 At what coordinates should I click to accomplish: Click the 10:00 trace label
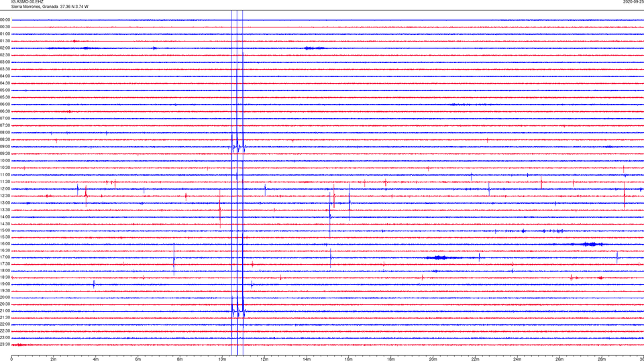click(5, 160)
